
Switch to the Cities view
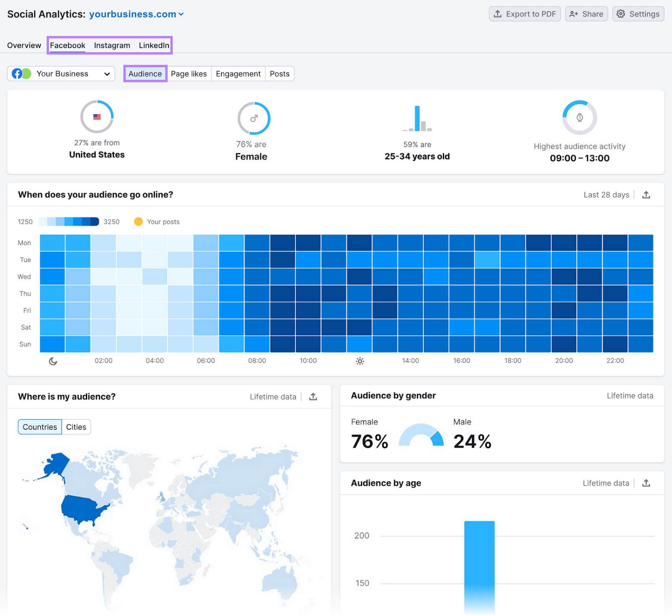(x=76, y=426)
